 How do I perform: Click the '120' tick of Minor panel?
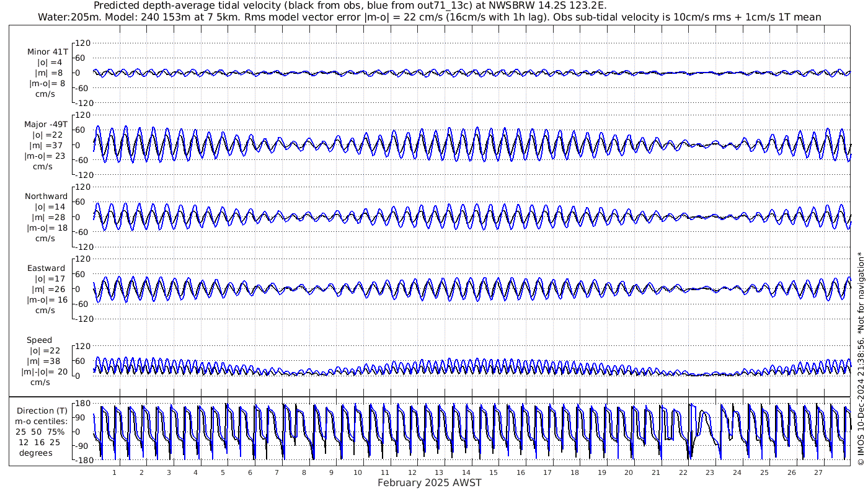click(84, 43)
